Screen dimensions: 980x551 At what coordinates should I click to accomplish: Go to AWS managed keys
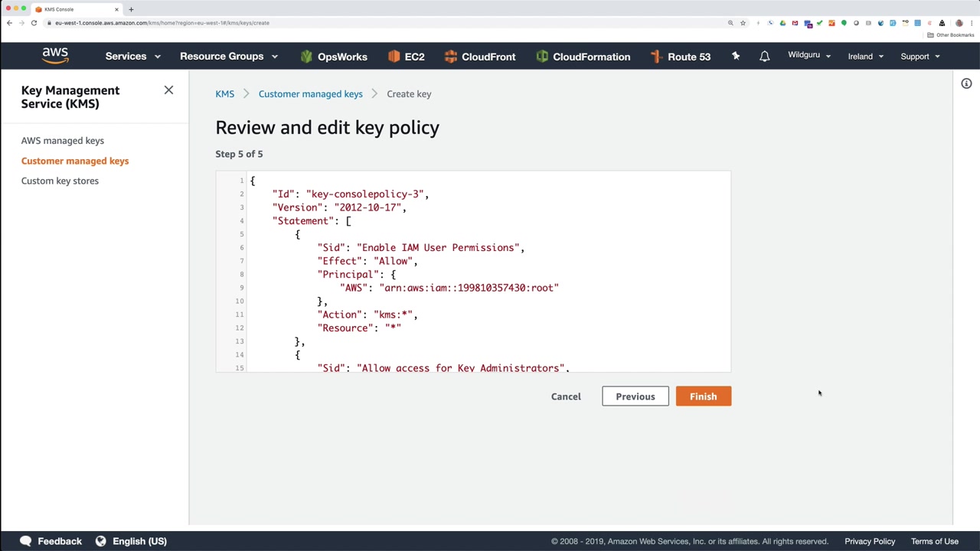(x=63, y=141)
